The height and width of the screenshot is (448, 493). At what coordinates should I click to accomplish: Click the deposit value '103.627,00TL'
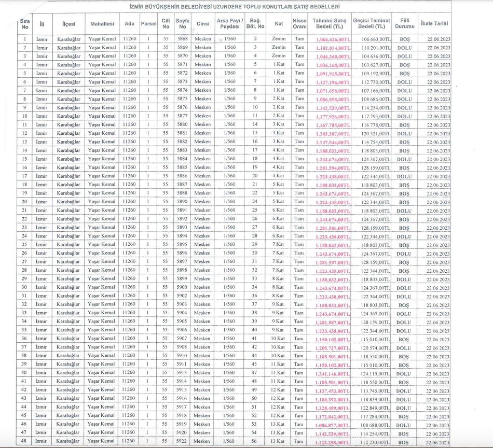pos(376,65)
